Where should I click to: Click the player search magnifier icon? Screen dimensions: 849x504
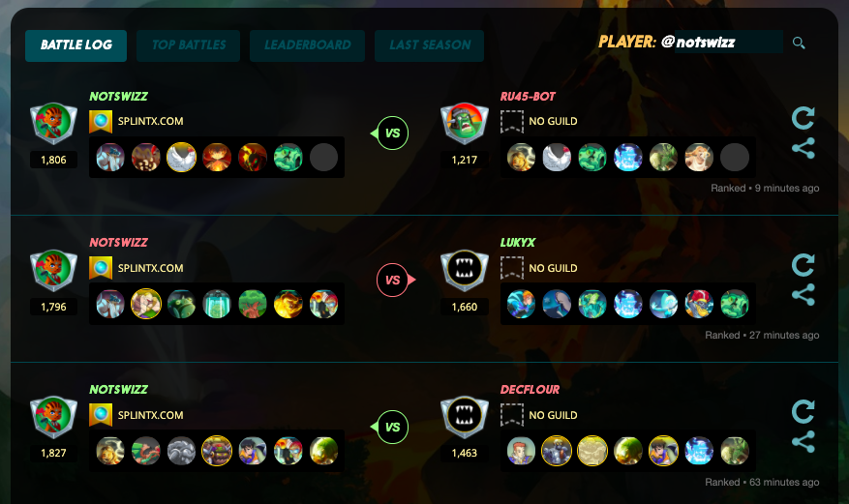799,43
